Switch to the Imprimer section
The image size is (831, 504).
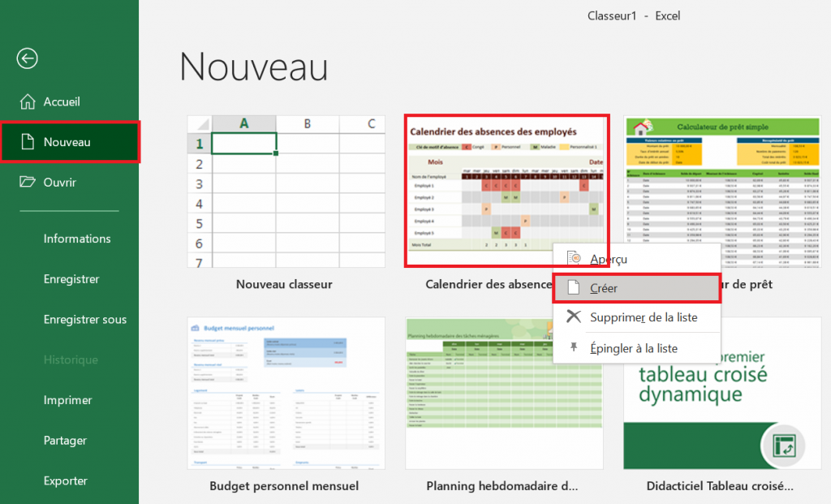(69, 400)
